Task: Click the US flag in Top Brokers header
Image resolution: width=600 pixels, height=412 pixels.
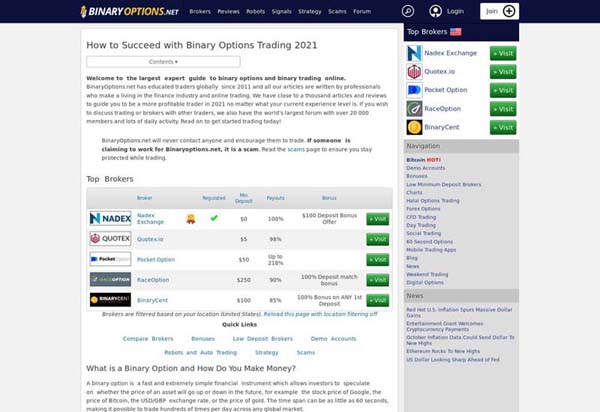Action: [x=455, y=32]
